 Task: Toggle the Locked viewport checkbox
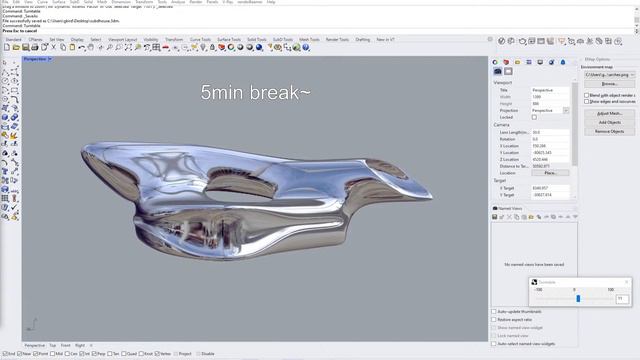534,117
